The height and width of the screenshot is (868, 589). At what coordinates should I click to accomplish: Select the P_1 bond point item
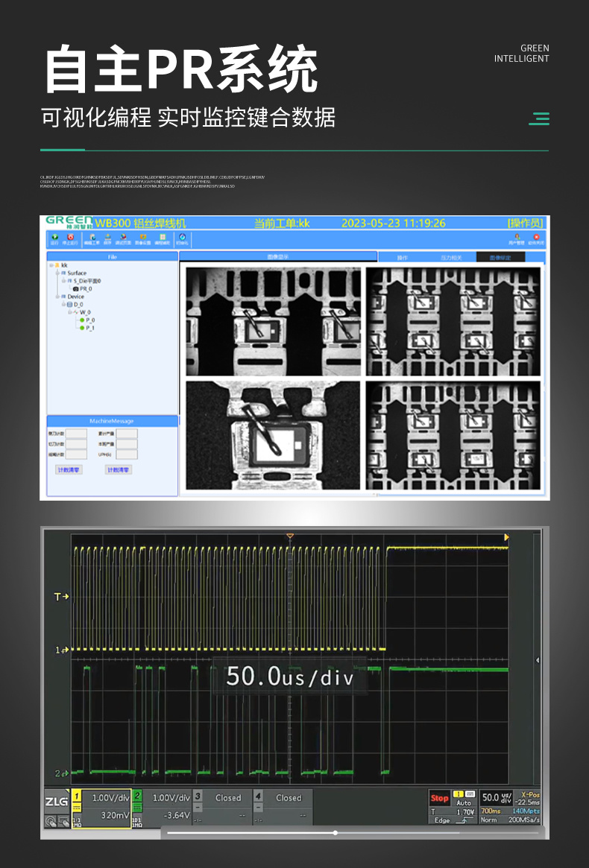[x=89, y=328]
